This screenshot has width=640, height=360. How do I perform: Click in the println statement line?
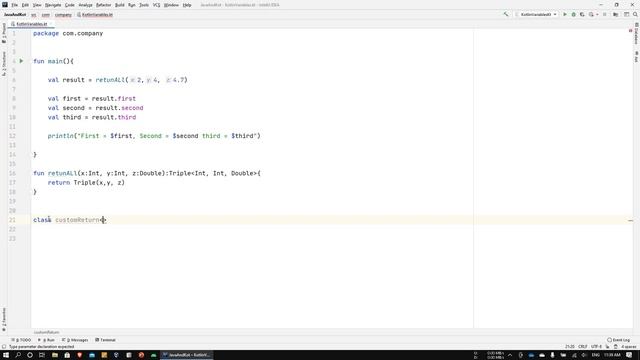tap(154, 136)
